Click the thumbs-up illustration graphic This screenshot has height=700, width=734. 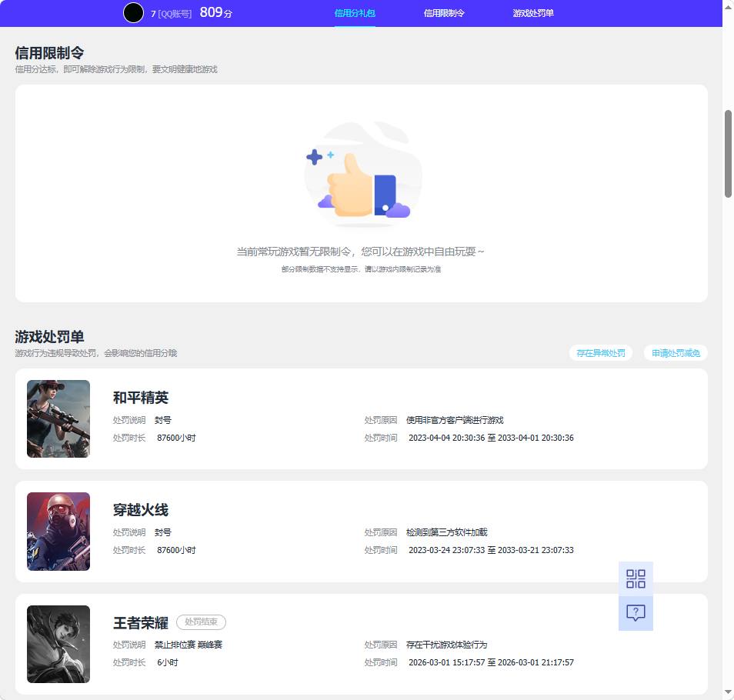[x=362, y=175]
